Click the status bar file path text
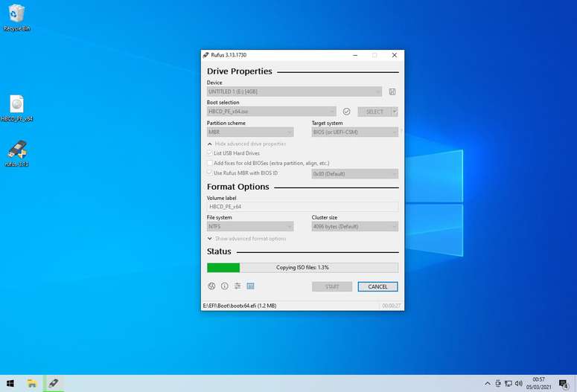The height and width of the screenshot is (392, 577). coord(240,306)
